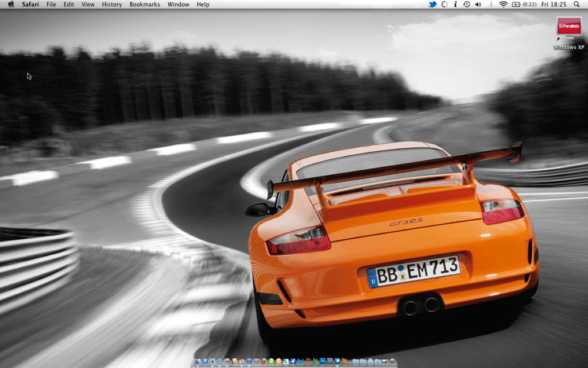
Task: Open Spotlight search magnifying glass
Action: pos(577,4)
